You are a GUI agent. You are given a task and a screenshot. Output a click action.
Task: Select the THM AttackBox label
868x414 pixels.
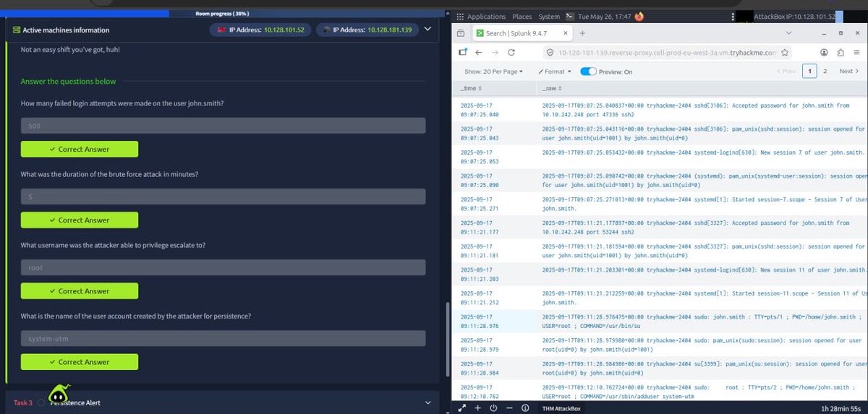coord(562,407)
